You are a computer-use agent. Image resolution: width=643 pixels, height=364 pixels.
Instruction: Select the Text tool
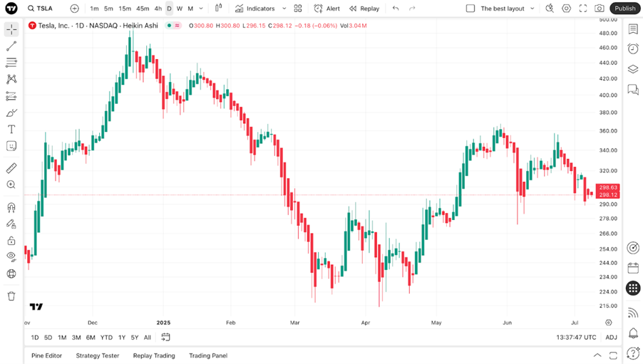tap(11, 129)
